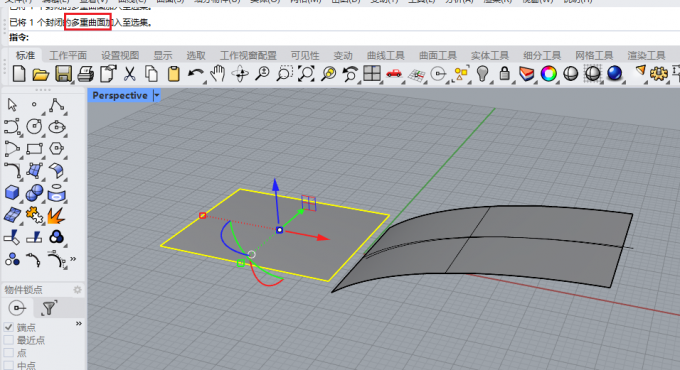Click the blue render sphere icon
The image size is (680, 370).
615,74
